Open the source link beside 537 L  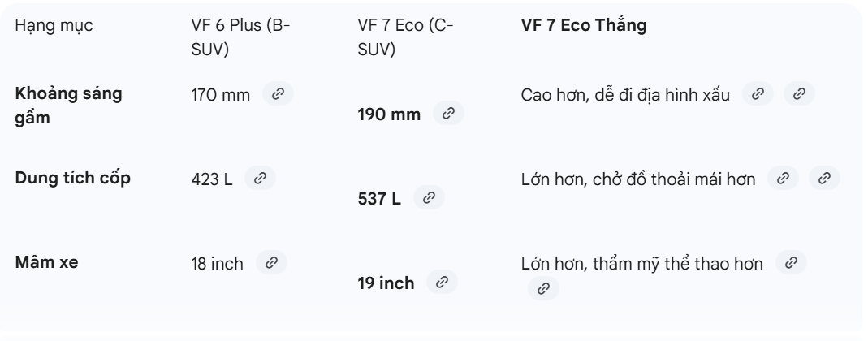click(x=429, y=199)
